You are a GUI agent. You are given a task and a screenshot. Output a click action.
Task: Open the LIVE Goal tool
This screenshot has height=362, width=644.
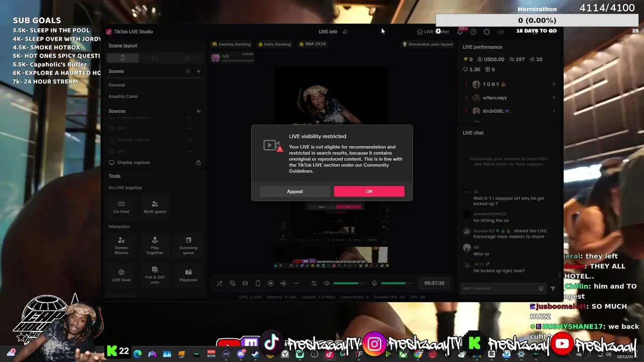coord(121,275)
